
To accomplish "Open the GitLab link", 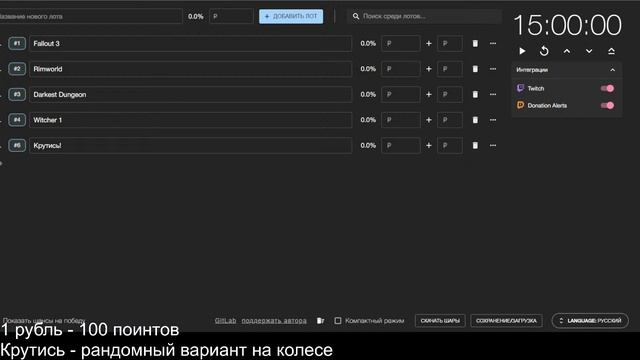I will [225, 320].
